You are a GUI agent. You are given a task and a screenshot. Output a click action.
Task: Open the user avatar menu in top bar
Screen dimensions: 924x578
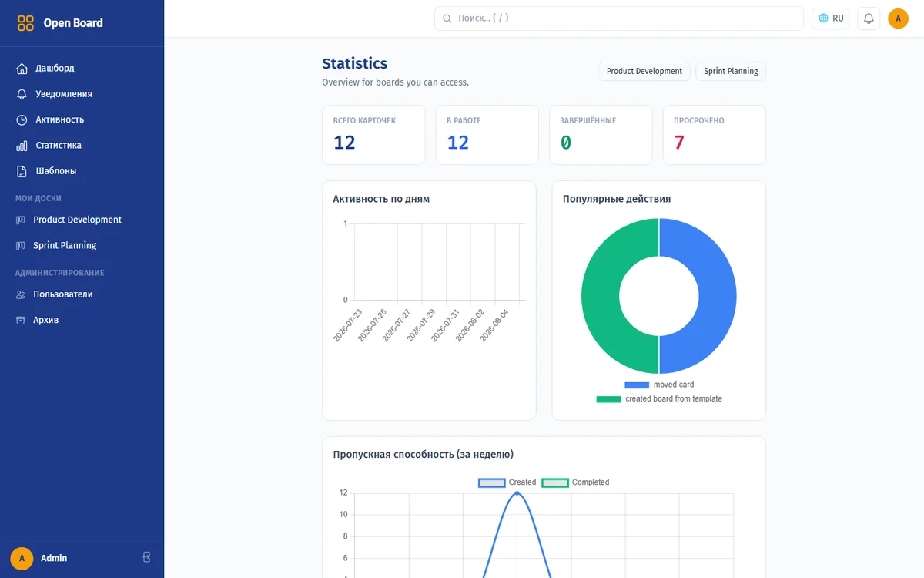click(x=899, y=18)
